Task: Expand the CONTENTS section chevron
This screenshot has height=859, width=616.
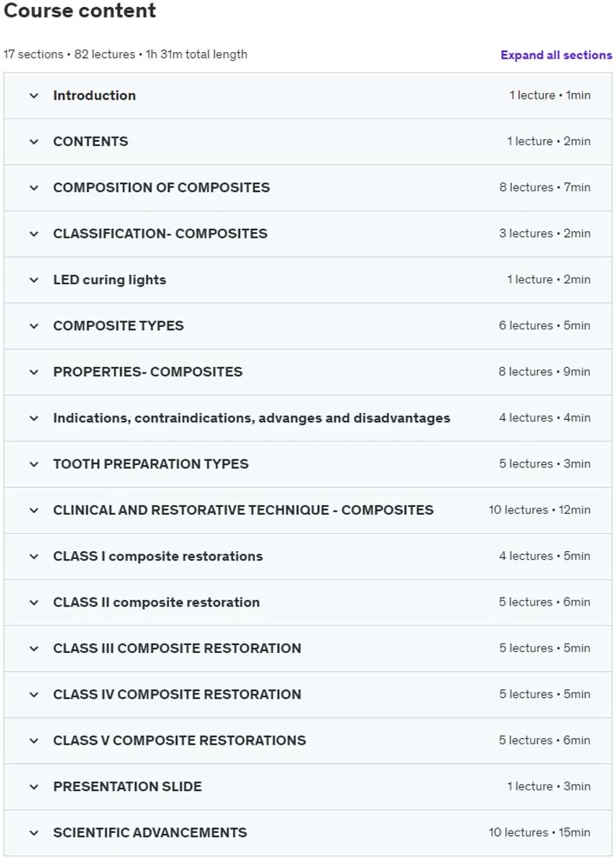Action: pyautogui.click(x=34, y=142)
